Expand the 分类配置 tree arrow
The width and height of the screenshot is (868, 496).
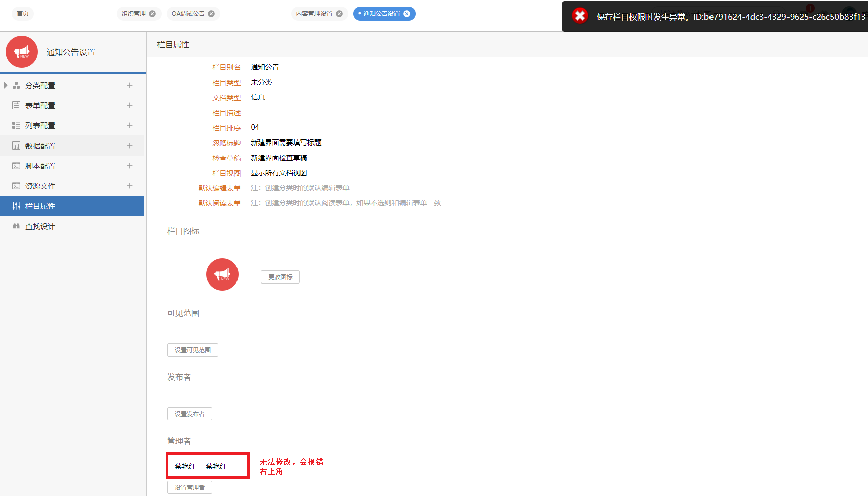pos(6,85)
